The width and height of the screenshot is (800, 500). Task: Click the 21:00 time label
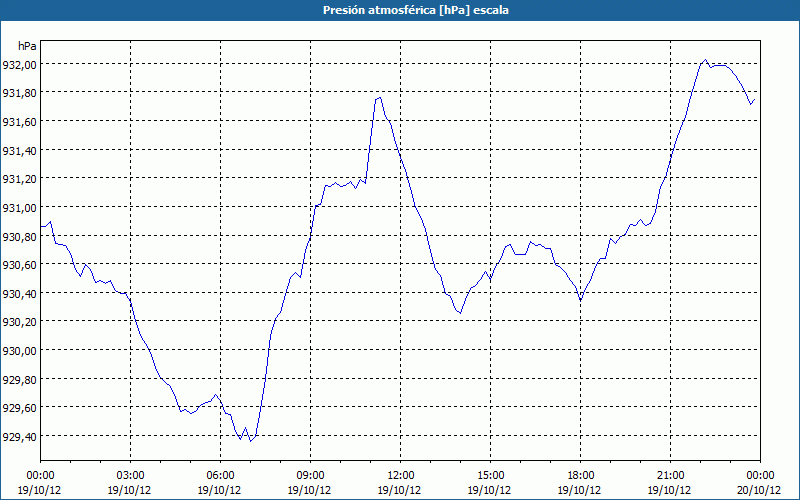[x=670, y=476]
